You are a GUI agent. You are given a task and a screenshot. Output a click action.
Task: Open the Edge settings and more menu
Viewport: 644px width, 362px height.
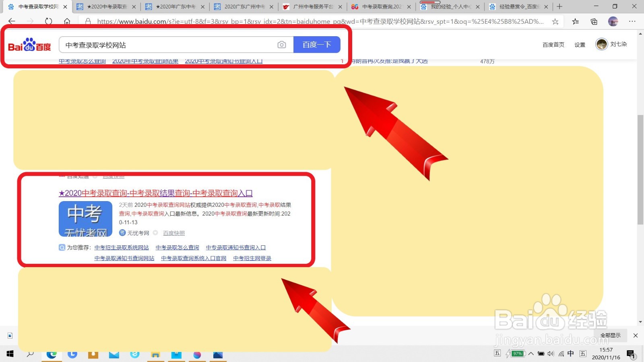[632, 22]
